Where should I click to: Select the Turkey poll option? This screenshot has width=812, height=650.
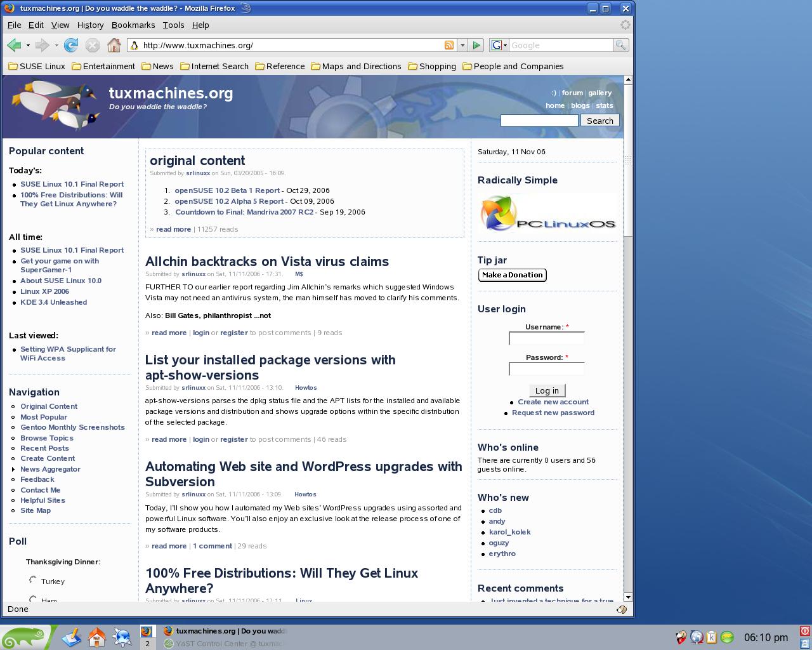pos(33,580)
